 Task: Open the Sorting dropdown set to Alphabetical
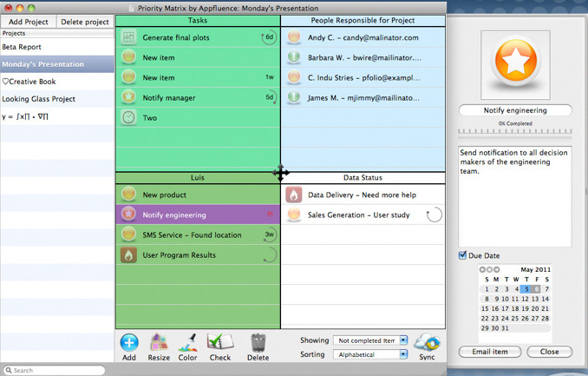click(x=370, y=354)
